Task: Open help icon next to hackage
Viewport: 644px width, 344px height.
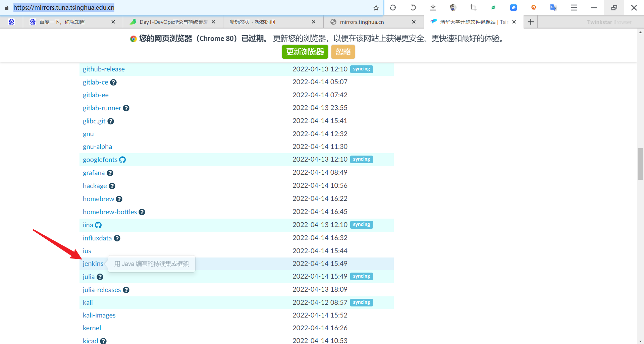Action: coord(112,186)
